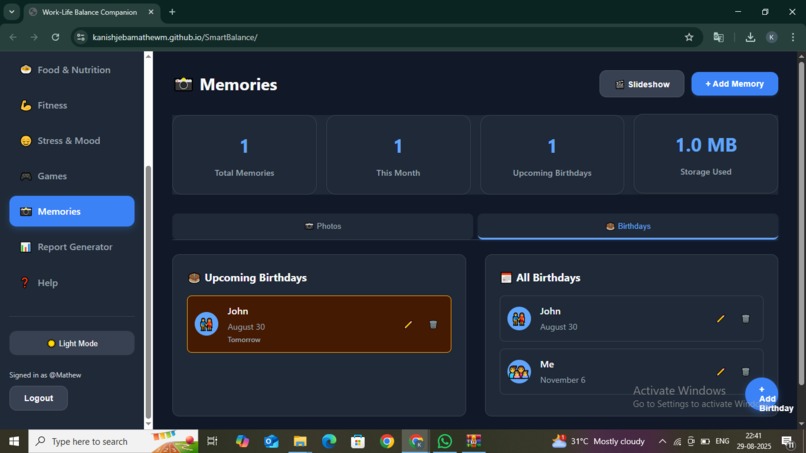Open the browser downloads icon

coord(750,37)
